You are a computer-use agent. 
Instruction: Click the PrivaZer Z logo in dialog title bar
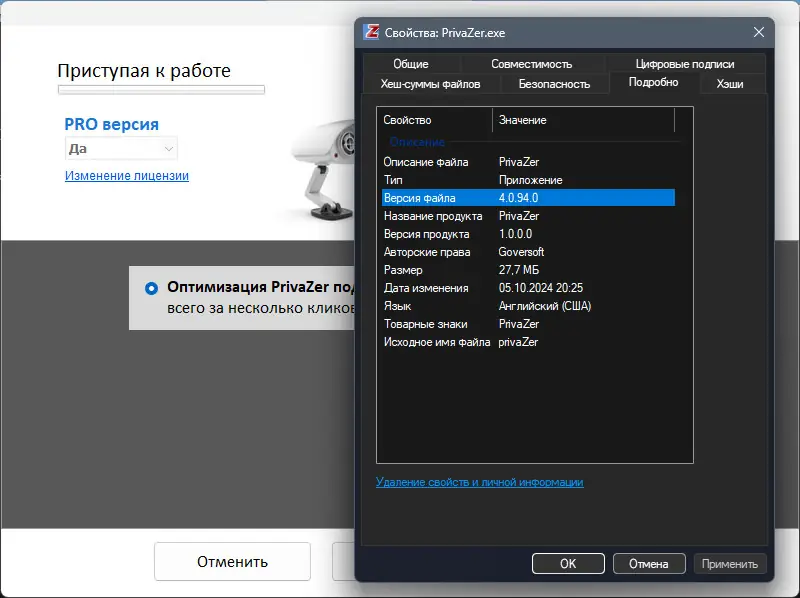(372, 31)
